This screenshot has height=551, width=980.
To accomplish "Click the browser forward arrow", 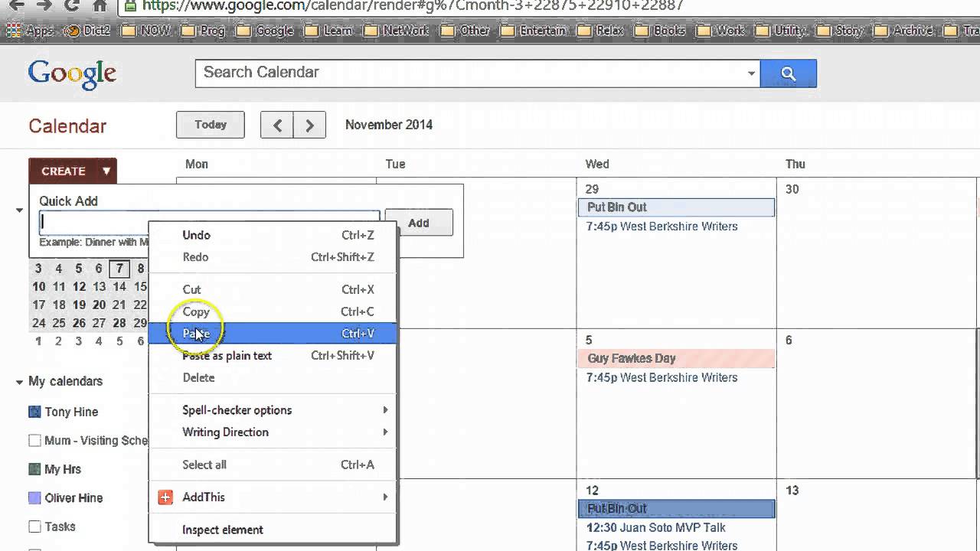I will [x=44, y=5].
